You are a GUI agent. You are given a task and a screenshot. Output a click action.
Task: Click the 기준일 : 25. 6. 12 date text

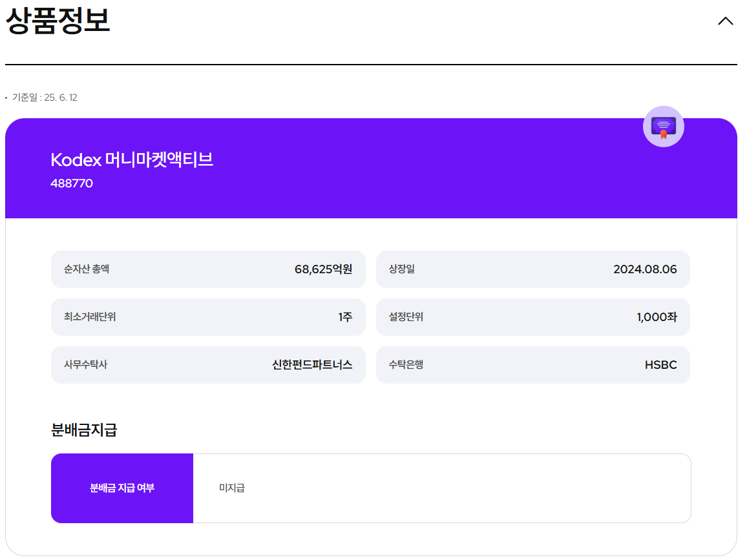(44, 98)
